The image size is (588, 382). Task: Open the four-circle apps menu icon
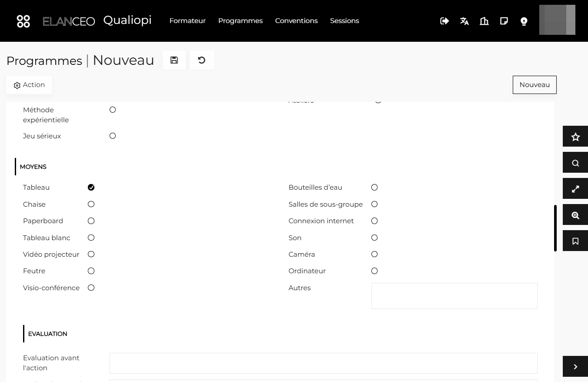[23, 21]
